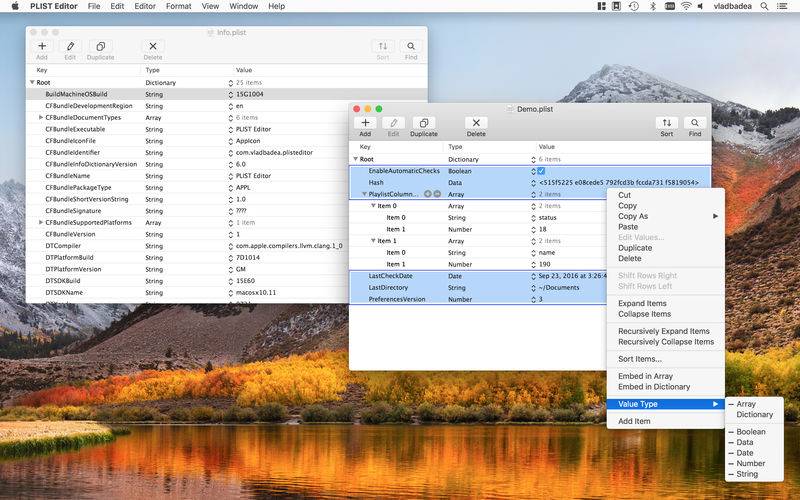800x500 pixels.
Task: Choose Copy As submenu item
Action: click(665, 216)
